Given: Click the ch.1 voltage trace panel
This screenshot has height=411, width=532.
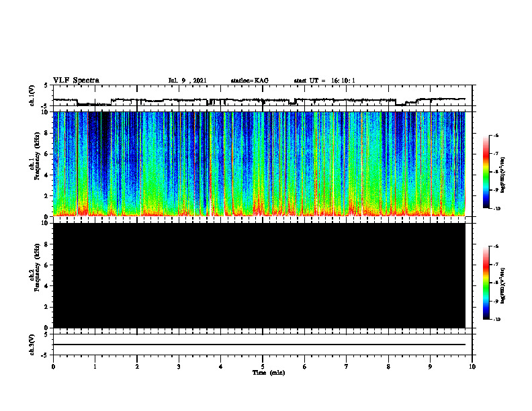Looking at the screenshot, I should (x=263, y=95).
